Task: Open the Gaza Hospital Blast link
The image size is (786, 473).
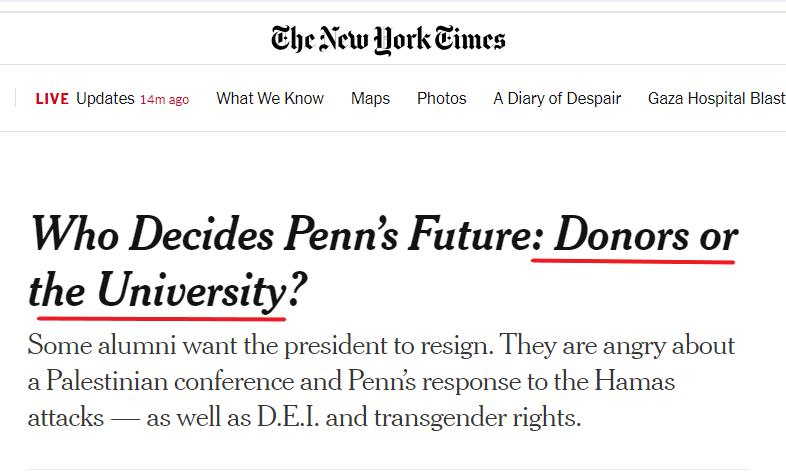Action: (x=716, y=98)
